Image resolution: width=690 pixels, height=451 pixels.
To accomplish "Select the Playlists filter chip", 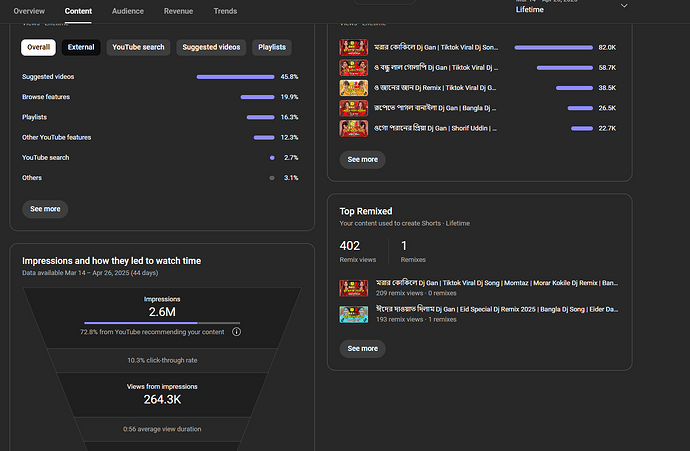I will point(272,47).
